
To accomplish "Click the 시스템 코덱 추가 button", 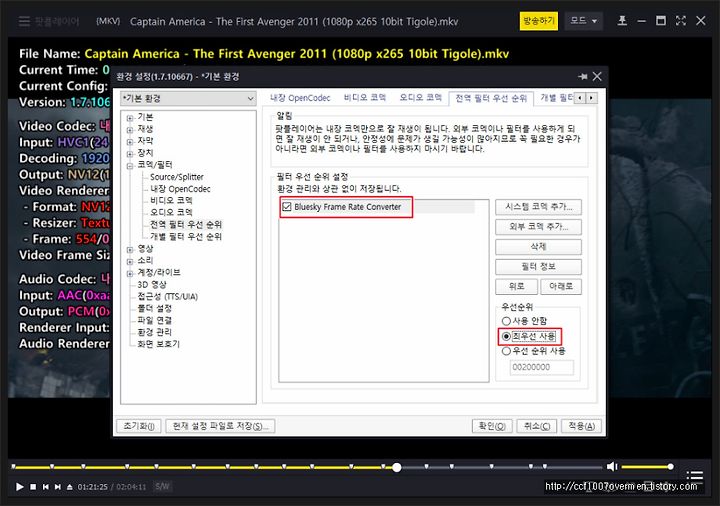I will [538, 207].
